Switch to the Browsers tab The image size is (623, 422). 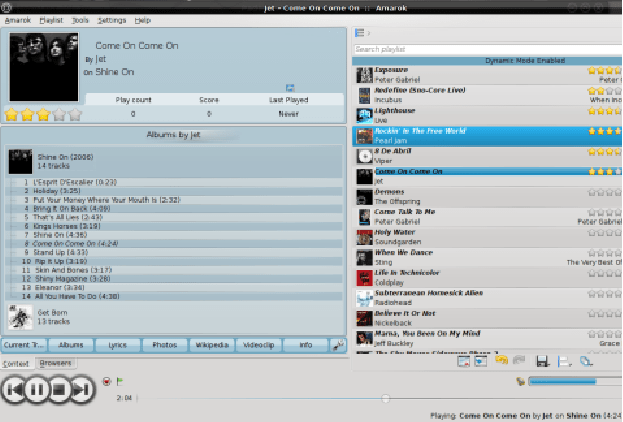tap(54, 363)
